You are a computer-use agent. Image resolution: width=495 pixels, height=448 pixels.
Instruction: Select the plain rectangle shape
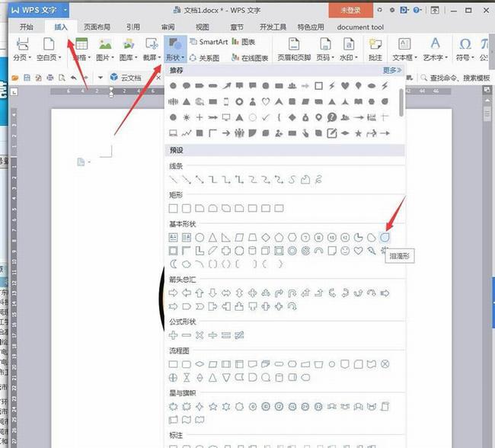[173, 209]
